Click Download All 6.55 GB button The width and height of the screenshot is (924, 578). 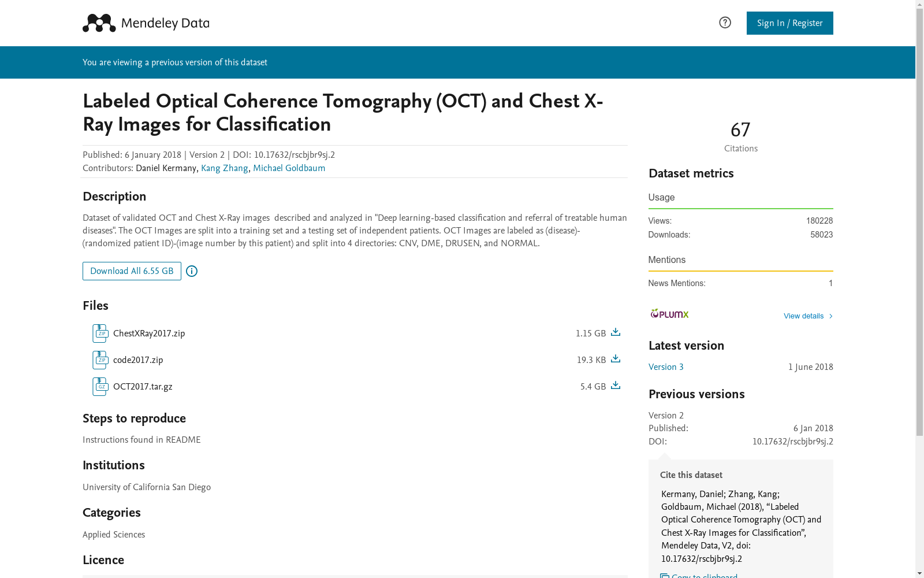tap(132, 271)
